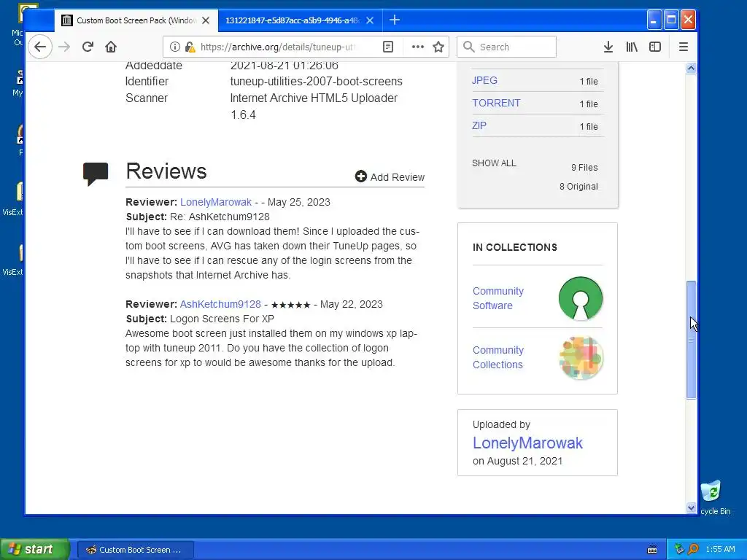Click the Reviews speech bubble icon
This screenshot has width=747, height=560.
pyautogui.click(x=96, y=174)
